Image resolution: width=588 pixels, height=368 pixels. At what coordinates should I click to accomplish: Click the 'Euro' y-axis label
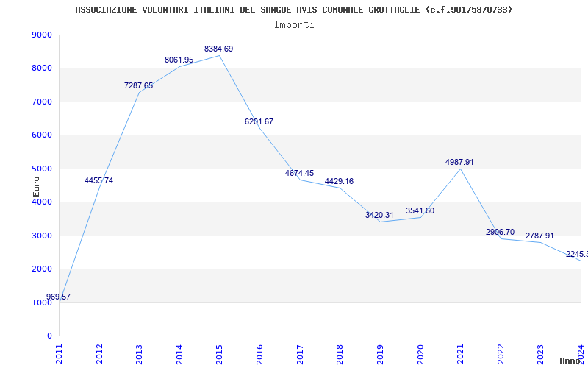pos(36,186)
